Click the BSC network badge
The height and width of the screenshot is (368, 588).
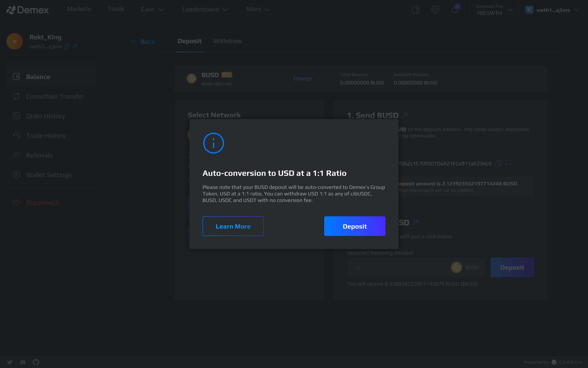227,75
